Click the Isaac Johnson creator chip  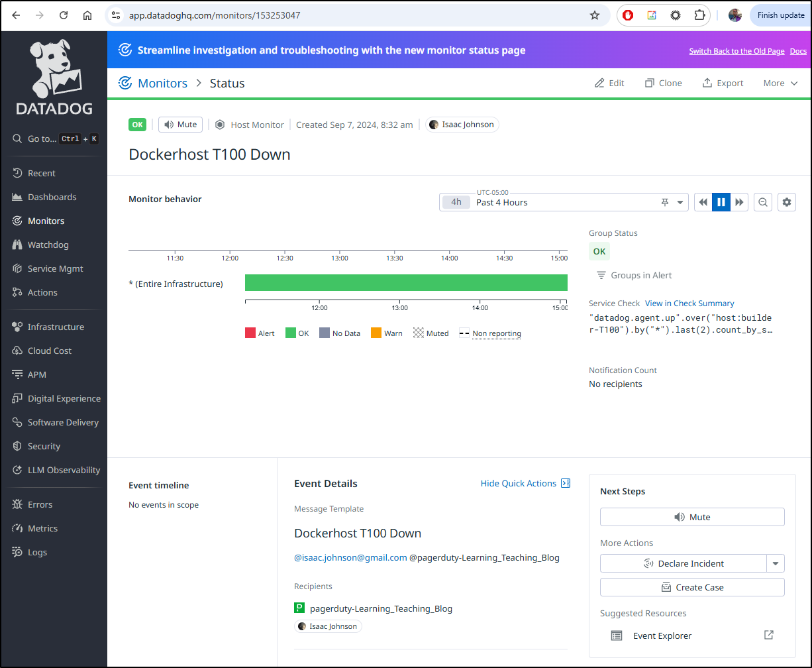[462, 125]
